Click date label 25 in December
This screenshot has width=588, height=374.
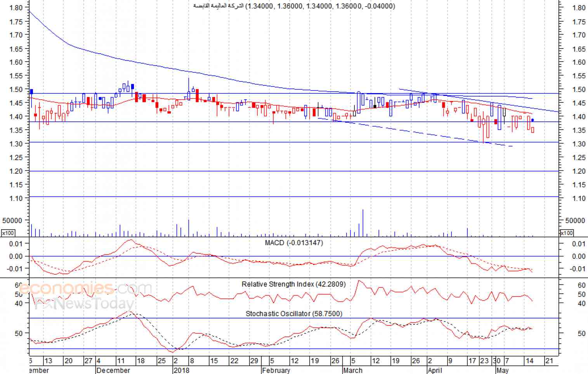[x=161, y=361]
